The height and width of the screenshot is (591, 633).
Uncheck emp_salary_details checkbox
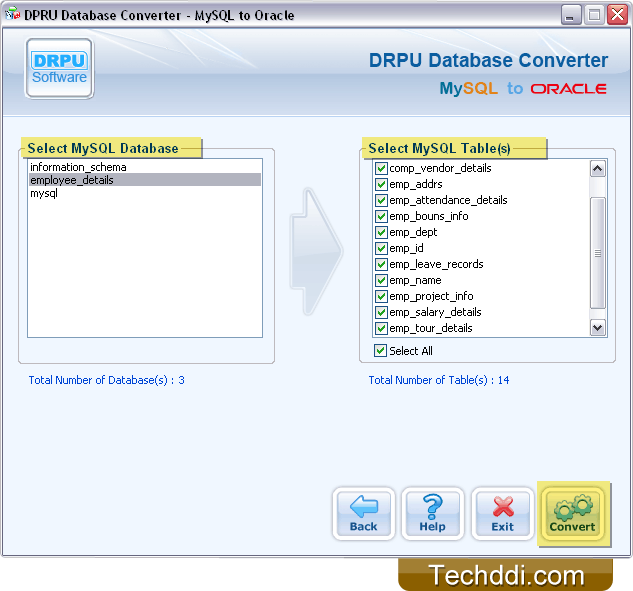click(381, 312)
